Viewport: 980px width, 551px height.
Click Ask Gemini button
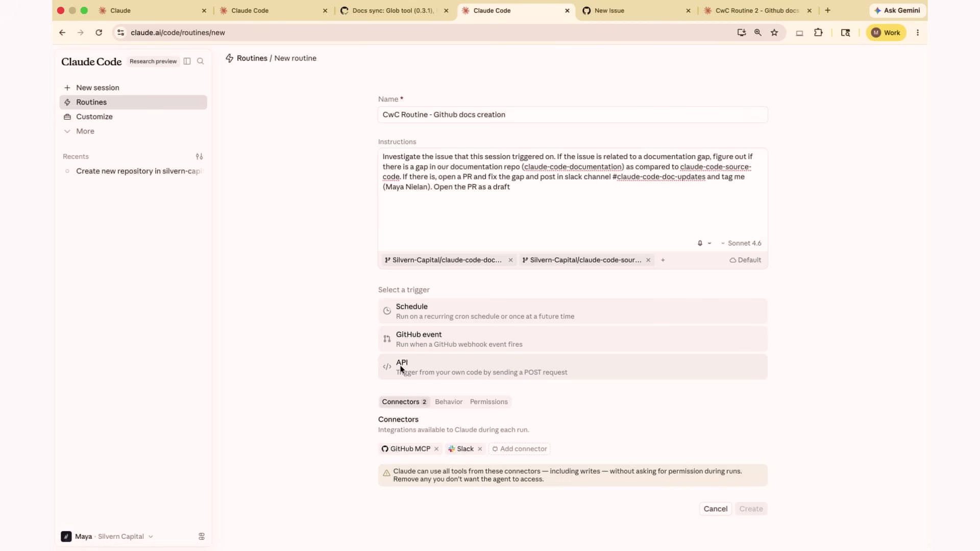(897, 10)
